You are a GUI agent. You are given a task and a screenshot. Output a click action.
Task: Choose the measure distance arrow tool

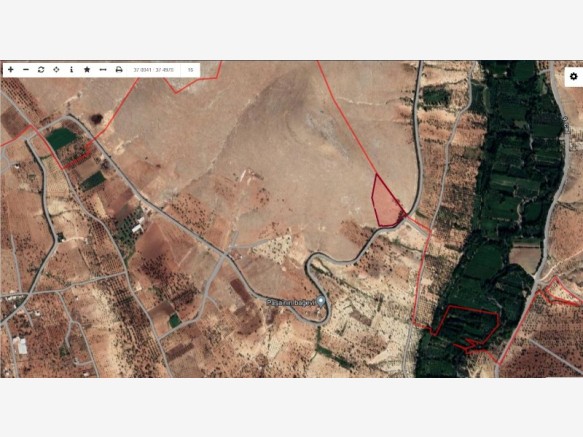click(103, 70)
